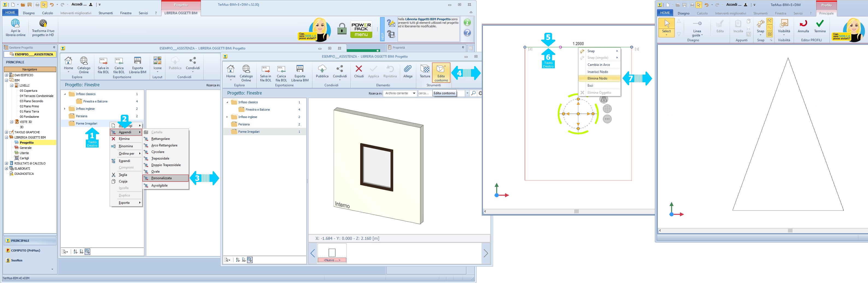The width and height of the screenshot is (868, 283).
Task: Click Apri la libreria online icon
Action: pyautogui.click(x=16, y=28)
